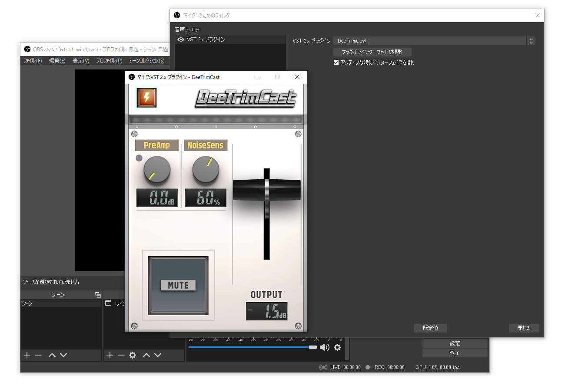This screenshot has height=392, width=565.
Task: Click the scenes dock float icon
Action: tap(98, 295)
